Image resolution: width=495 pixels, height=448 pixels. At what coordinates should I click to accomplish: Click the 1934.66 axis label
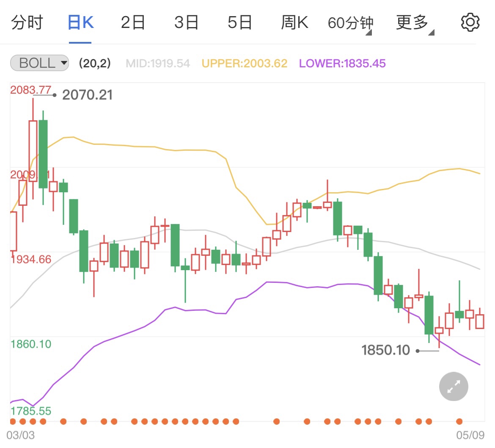[x=31, y=260]
